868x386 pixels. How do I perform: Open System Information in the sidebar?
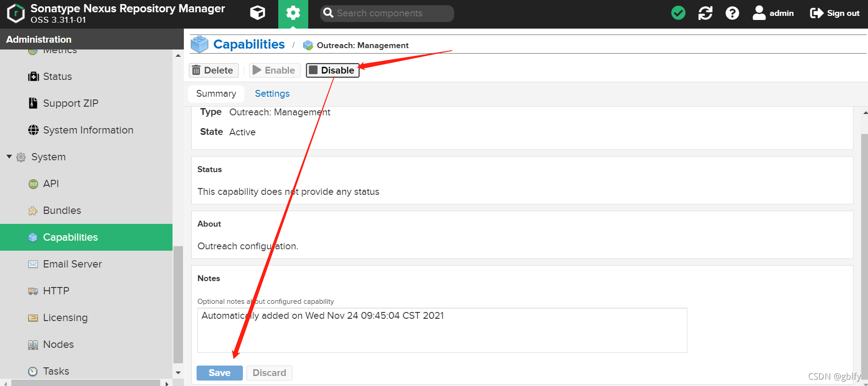pyautogui.click(x=86, y=130)
